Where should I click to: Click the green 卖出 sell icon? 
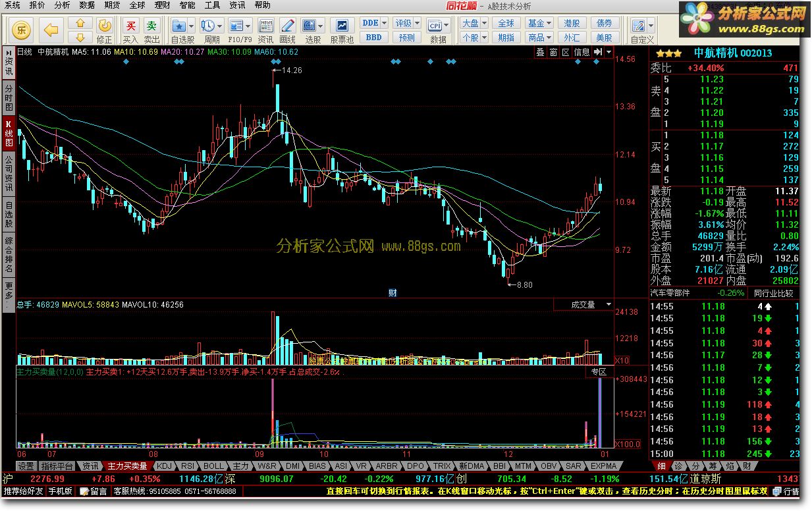(152, 26)
